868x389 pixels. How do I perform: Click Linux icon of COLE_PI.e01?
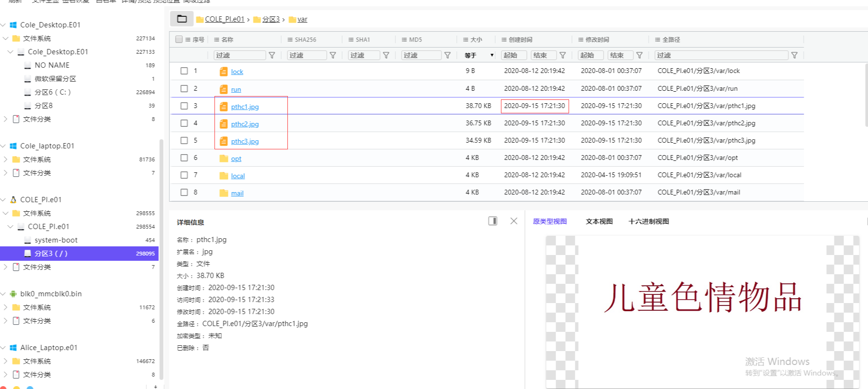(13, 199)
